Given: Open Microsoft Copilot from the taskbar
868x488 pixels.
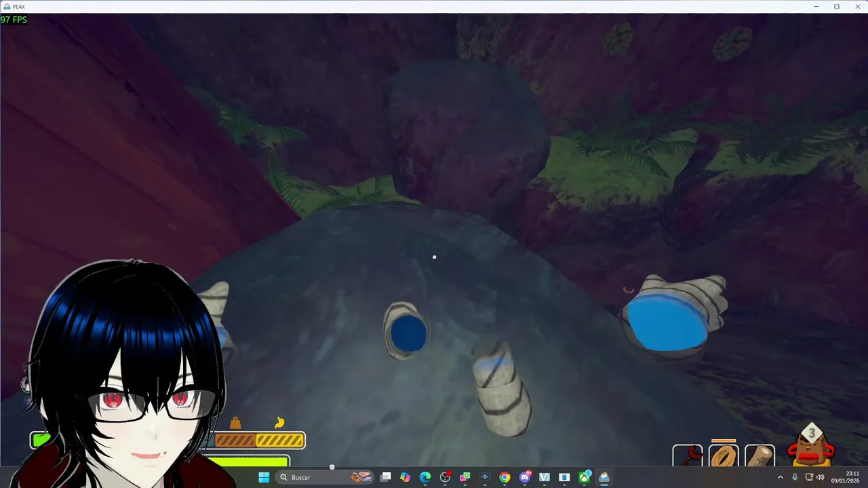Looking at the screenshot, I should 406,477.
